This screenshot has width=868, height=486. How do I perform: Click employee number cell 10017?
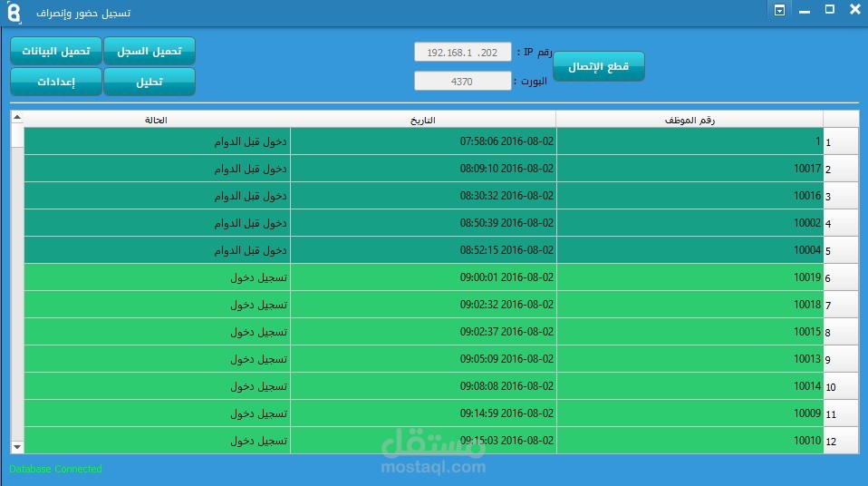pos(690,169)
